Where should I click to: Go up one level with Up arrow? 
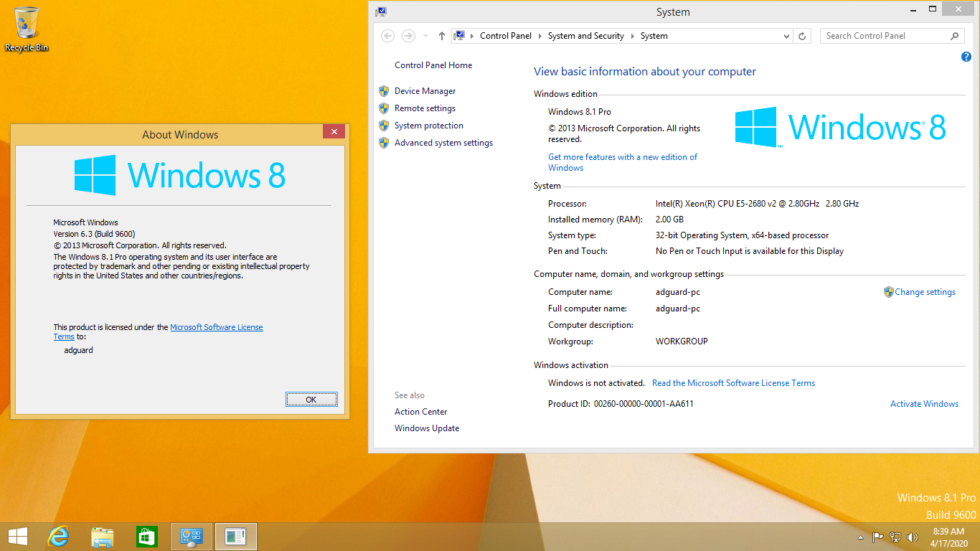(442, 36)
